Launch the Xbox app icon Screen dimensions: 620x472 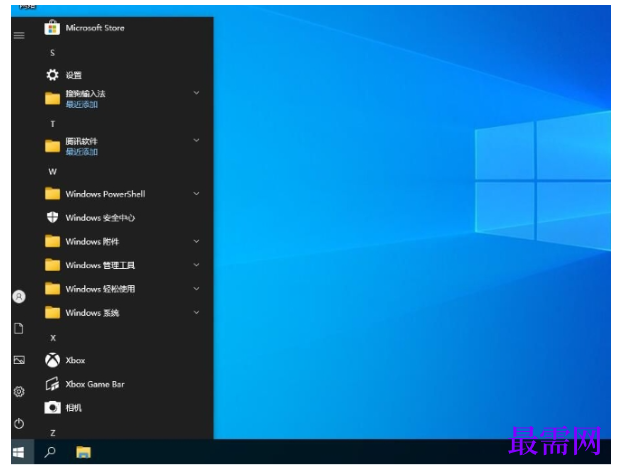(52, 360)
